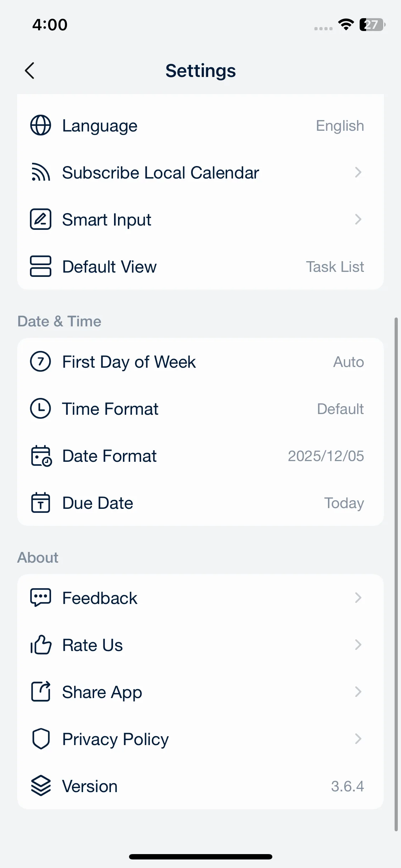Change the English language value
Viewport: 401px width, 868px height.
click(x=340, y=126)
